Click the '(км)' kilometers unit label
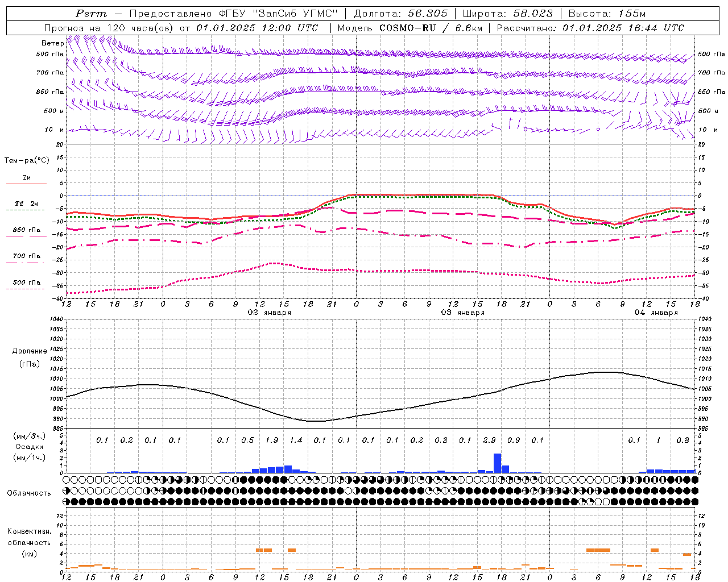Screen dimensions: 728x582 point(29,554)
